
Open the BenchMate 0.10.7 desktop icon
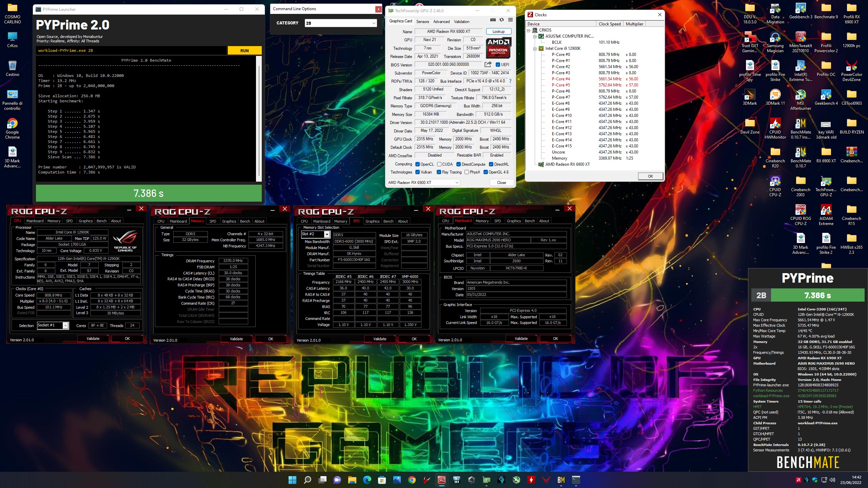pyautogui.click(x=801, y=158)
